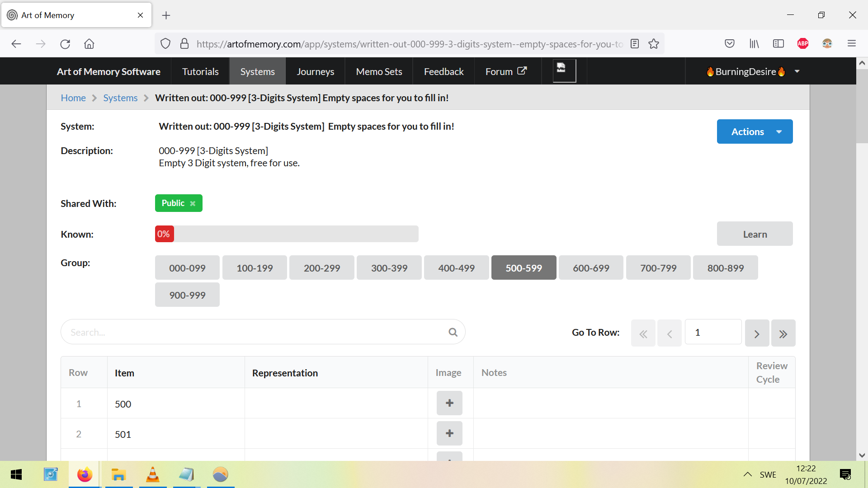Image resolution: width=868 pixels, height=488 pixels.
Task: Open Firefox reader view icon
Action: [x=635, y=44]
